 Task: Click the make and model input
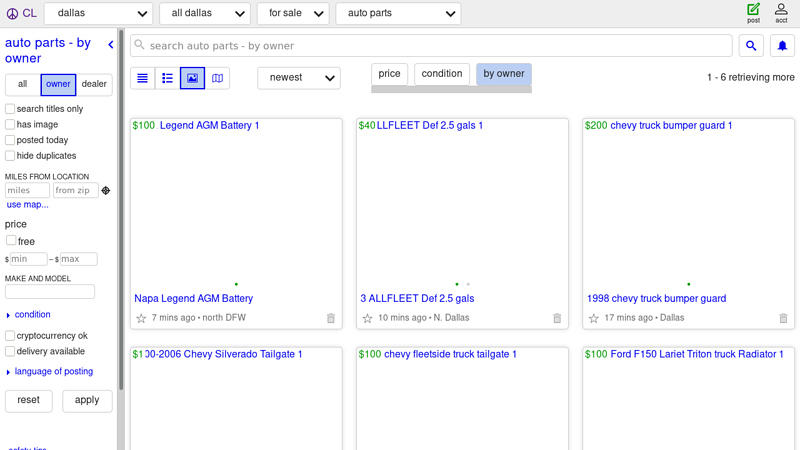click(x=49, y=292)
